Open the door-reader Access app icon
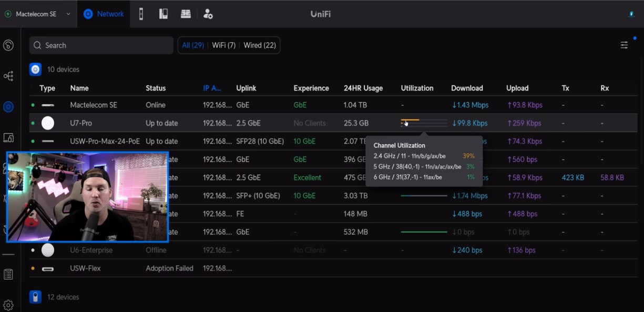This screenshot has height=312, width=644. click(141, 14)
